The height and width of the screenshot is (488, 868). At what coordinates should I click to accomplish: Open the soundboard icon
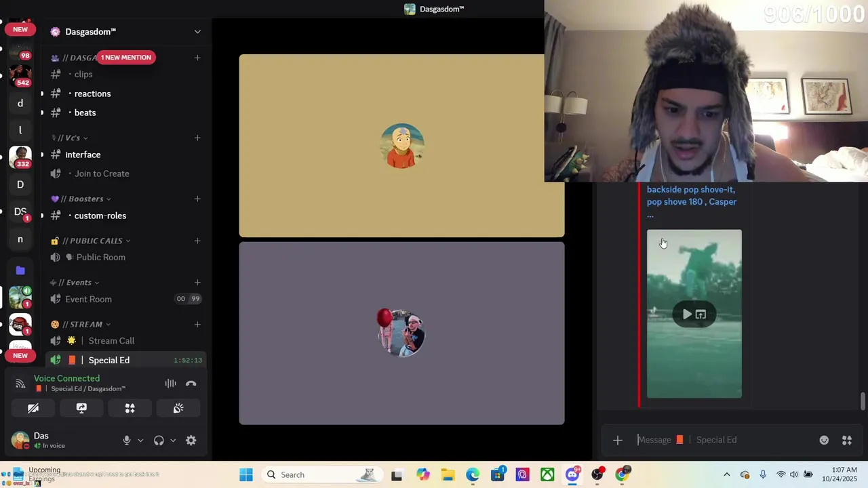pos(178,408)
